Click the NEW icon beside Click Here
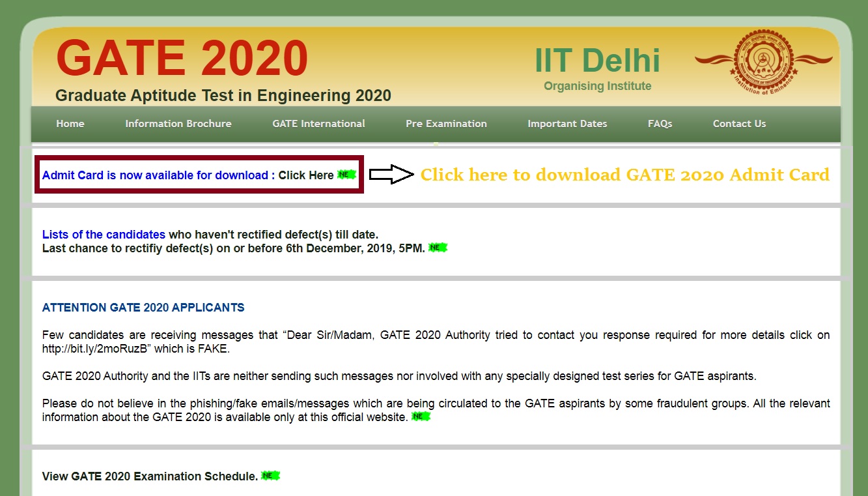 point(346,174)
